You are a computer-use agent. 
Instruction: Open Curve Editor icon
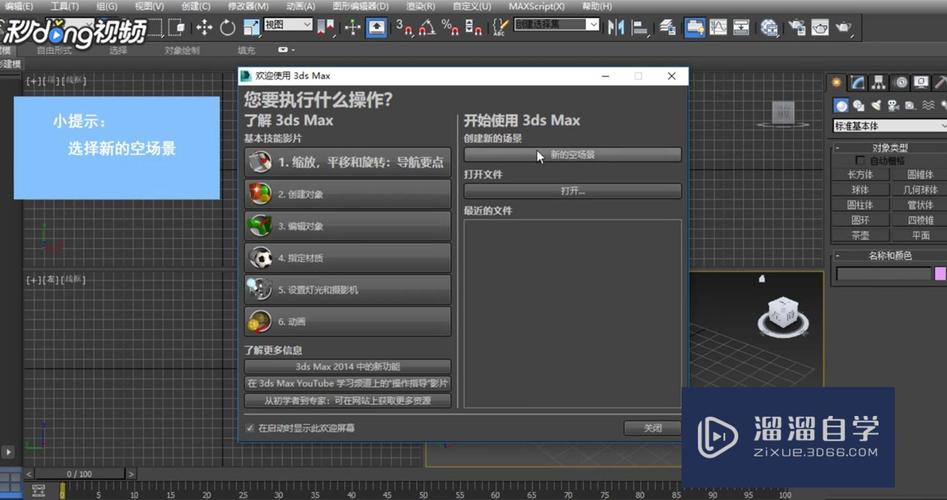tap(718, 27)
